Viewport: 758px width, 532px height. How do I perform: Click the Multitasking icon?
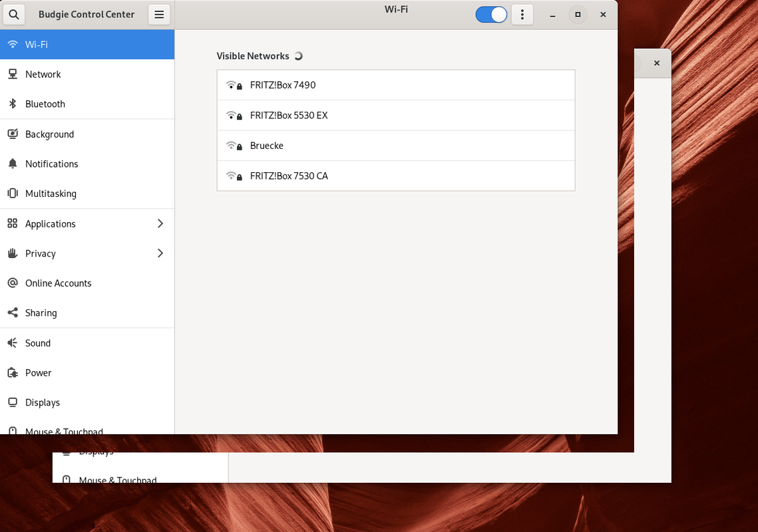pos(13,194)
